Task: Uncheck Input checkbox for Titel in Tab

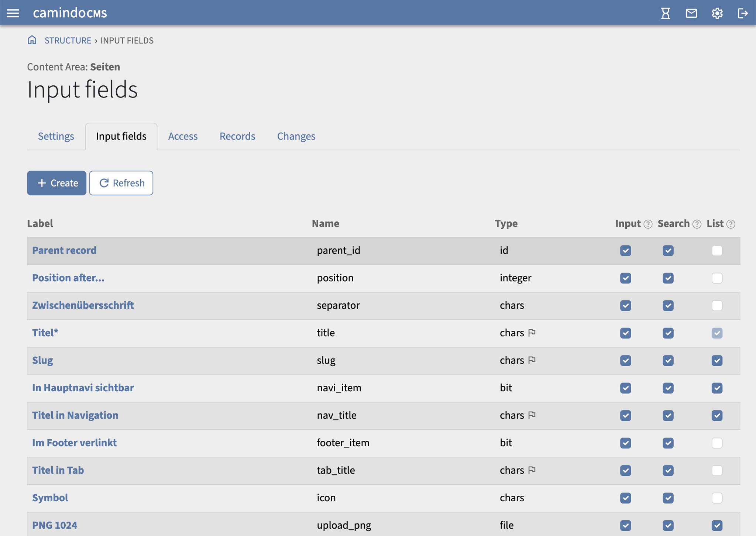Action: [x=625, y=471]
